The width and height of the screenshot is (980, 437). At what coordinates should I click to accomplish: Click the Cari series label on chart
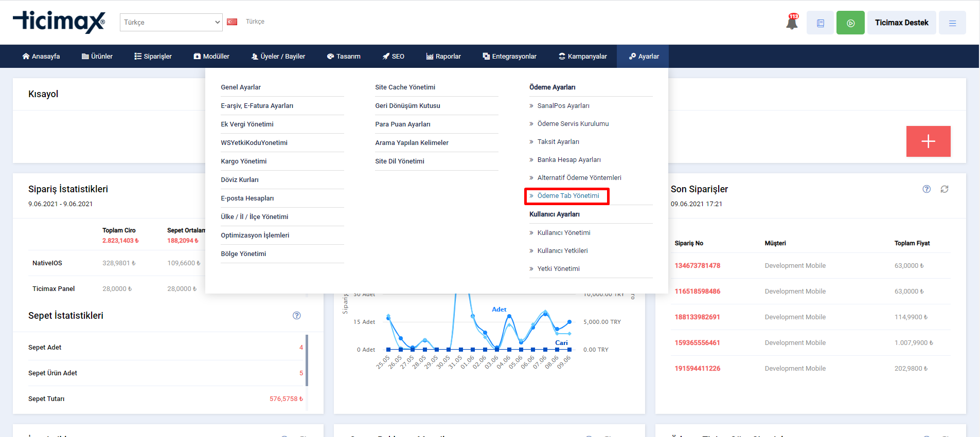coord(561,343)
